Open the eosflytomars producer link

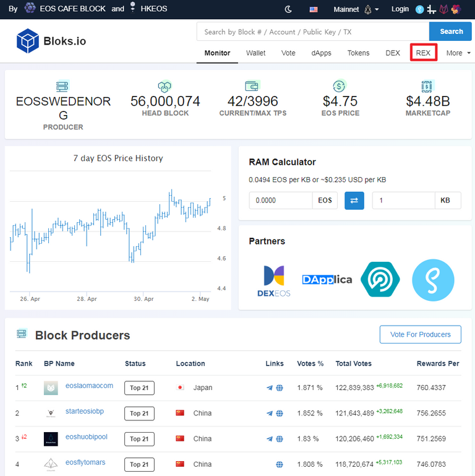coord(85,462)
